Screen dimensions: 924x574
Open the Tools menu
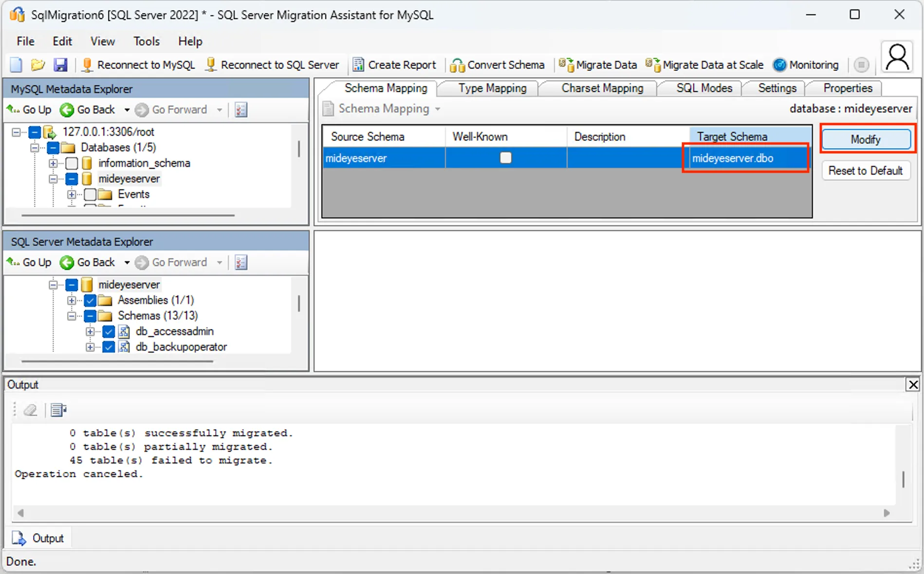click(146, 41)
